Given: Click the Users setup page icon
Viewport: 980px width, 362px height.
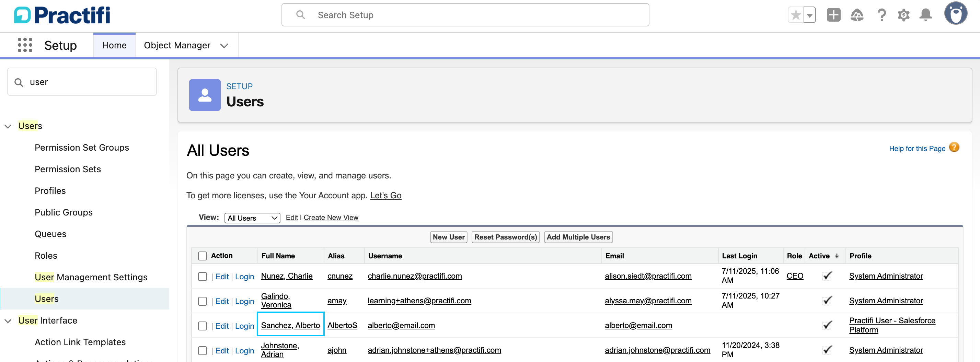Looking at the screenshot, I should 205,95.
